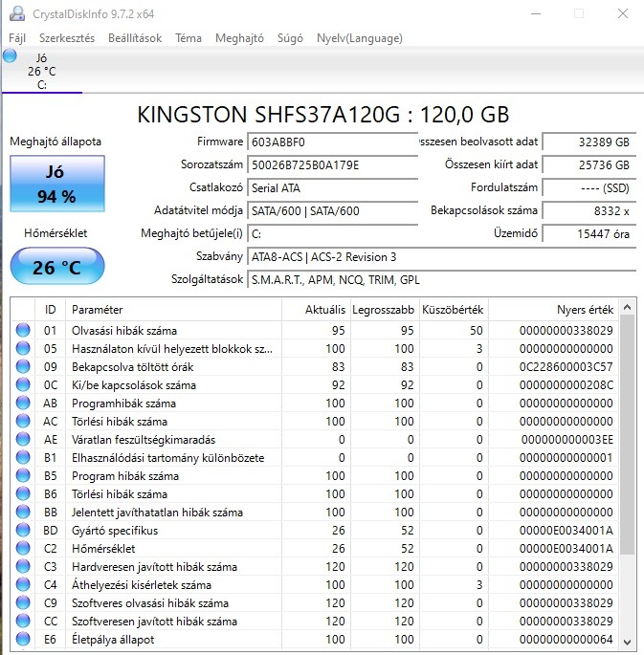Click status orb in row C2 Hőmérséklet
The height and width of the screenshot is (655, 644).
(x=23, y=548)
